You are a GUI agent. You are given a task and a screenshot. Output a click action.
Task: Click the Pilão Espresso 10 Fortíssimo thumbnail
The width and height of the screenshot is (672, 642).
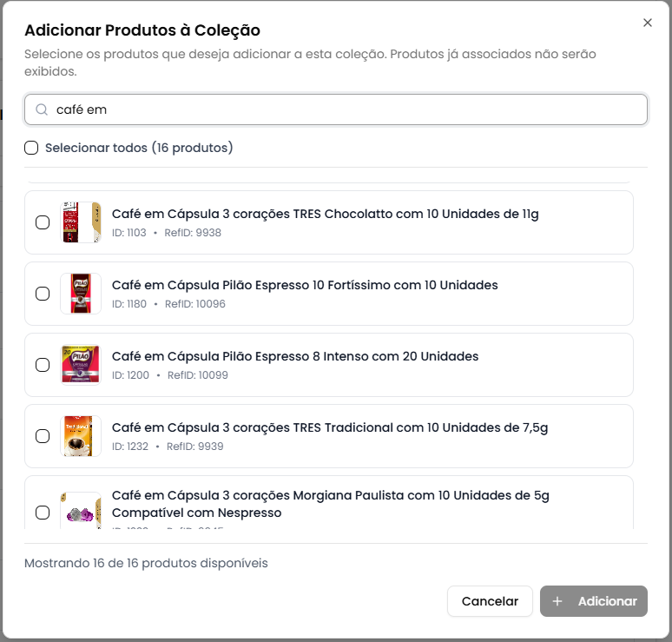[81, 294]
